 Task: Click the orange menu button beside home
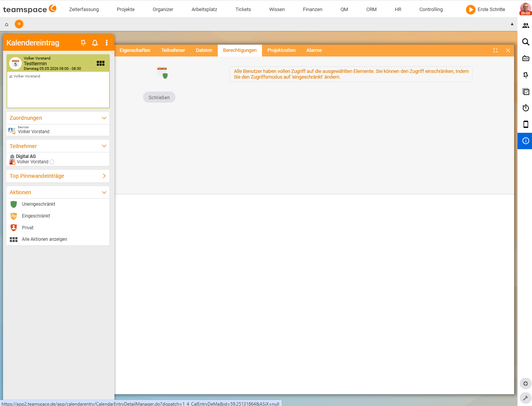tap(19, 24)
